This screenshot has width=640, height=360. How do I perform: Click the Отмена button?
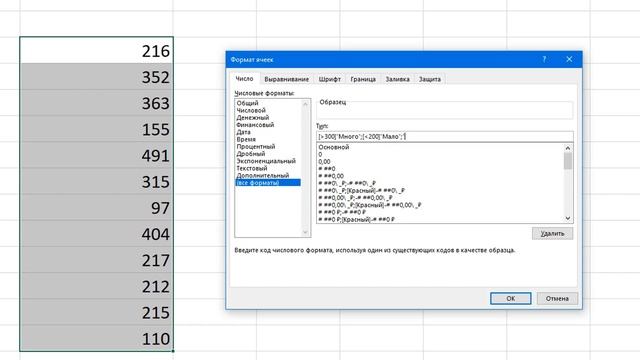point(557,298)
